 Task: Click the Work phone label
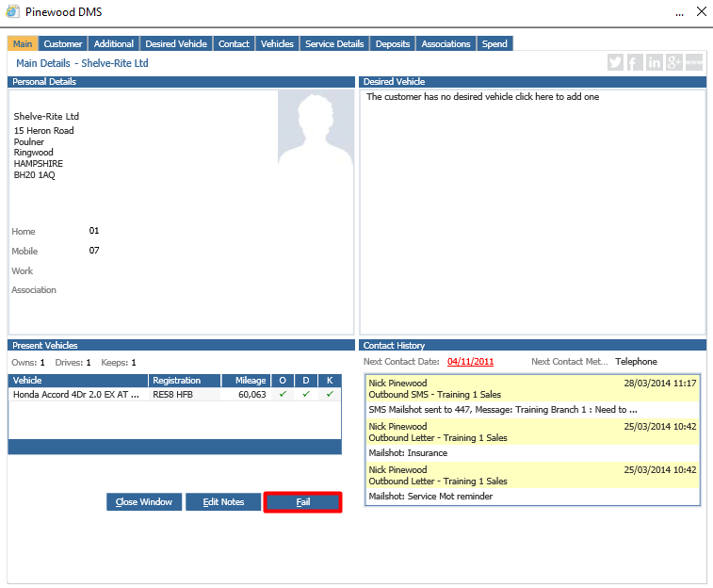pyautogui.click(x=23, y=270)
